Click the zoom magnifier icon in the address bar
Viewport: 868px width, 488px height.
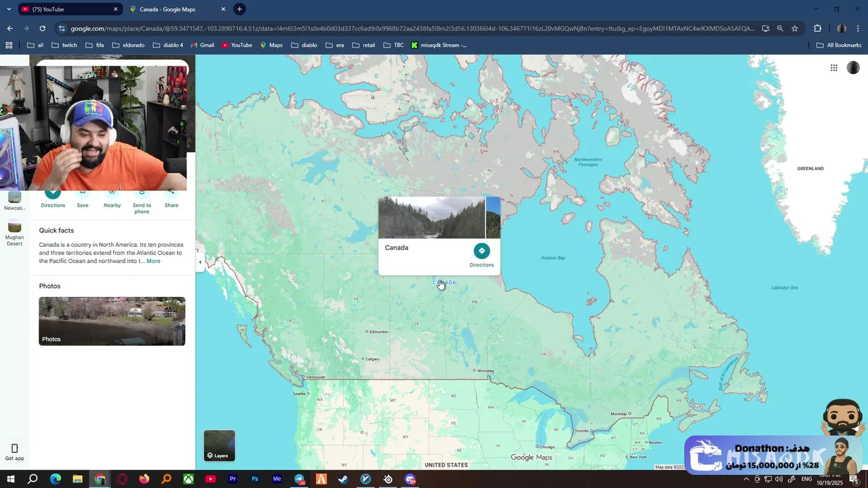click(x=780, y=28)
